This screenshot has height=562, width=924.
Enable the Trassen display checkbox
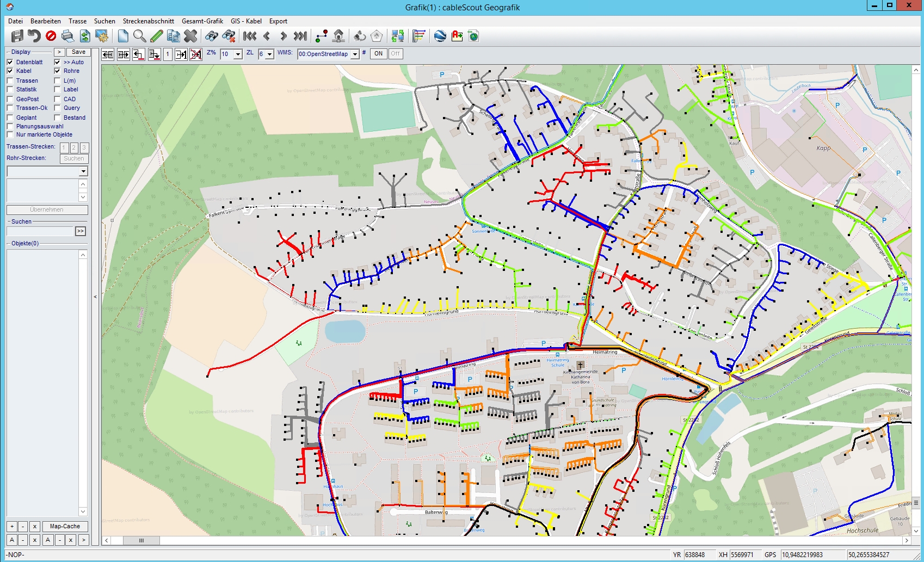pos(10,81)
